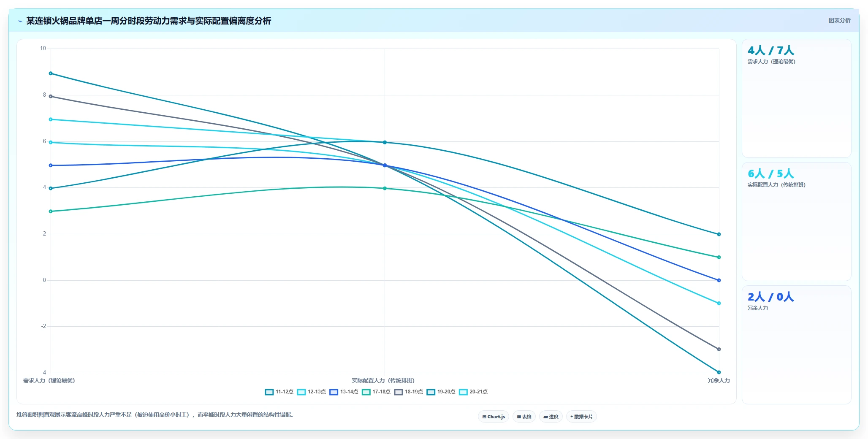868x439 pixels.
Task: Toggle the 19-20点 legend entry
Action: 441,392
